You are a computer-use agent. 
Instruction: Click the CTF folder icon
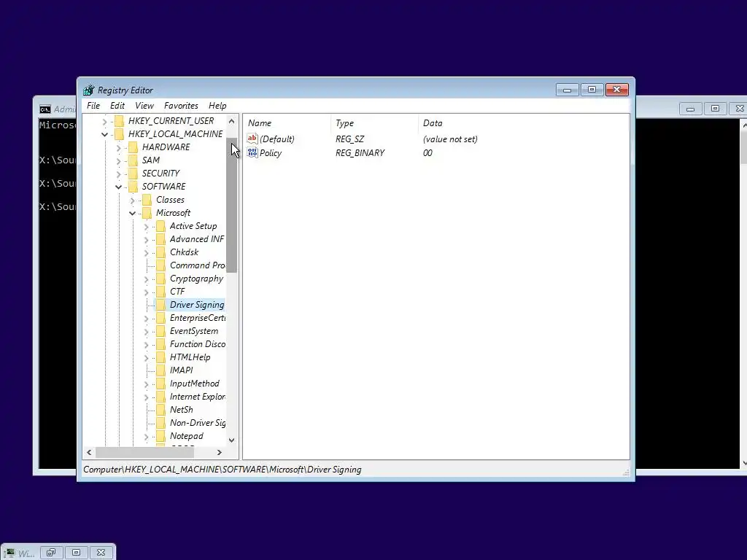point(161,292)
